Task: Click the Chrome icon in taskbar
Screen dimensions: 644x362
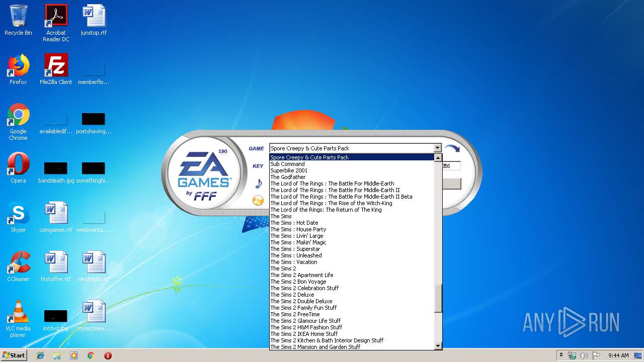Action: 91,355
